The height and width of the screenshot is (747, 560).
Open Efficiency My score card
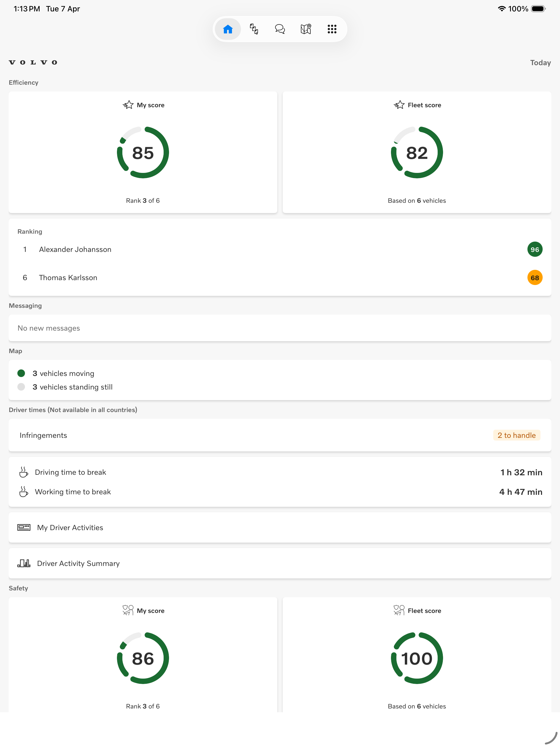143,152
